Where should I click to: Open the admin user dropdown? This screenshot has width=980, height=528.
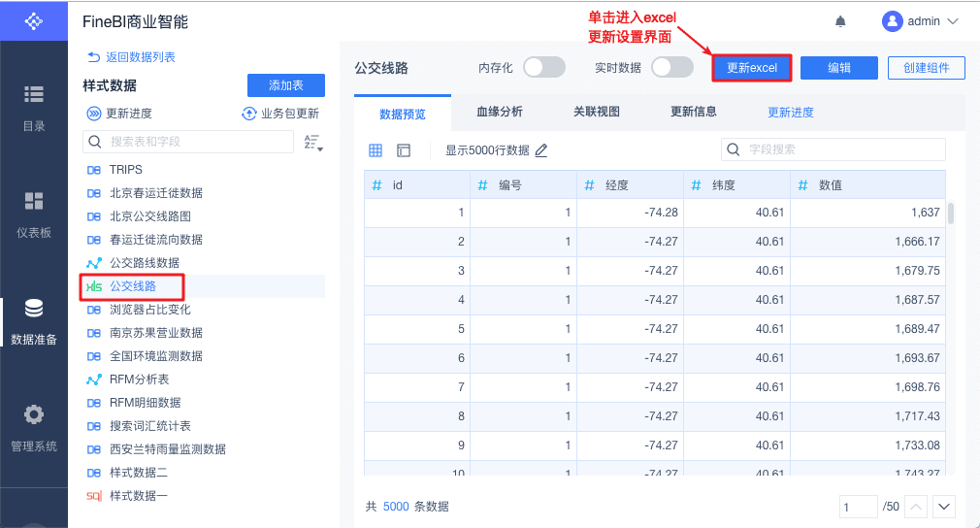click(x=920, y=21)
